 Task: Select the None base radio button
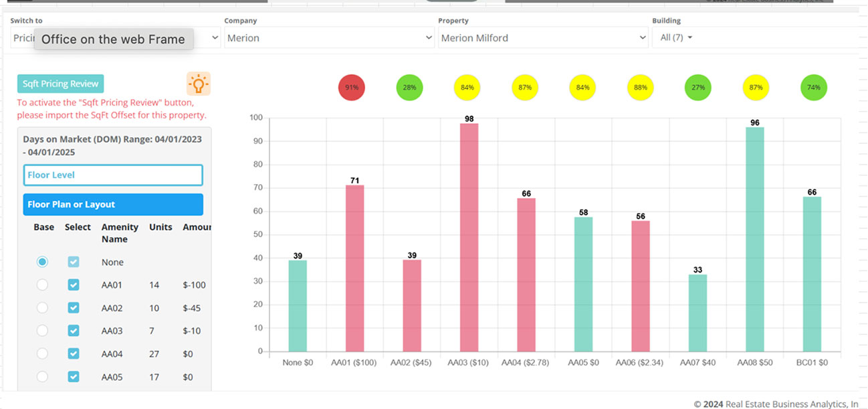[42, 262]
